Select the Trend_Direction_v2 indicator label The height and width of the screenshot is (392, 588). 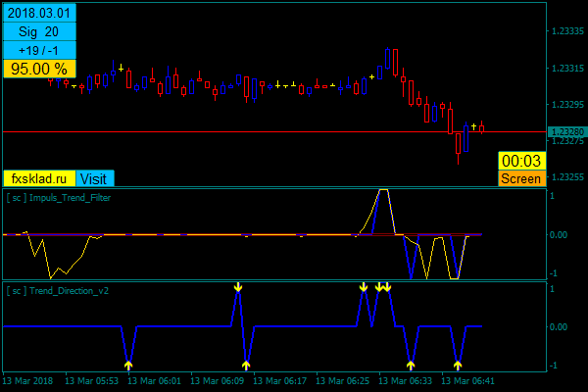57,291
